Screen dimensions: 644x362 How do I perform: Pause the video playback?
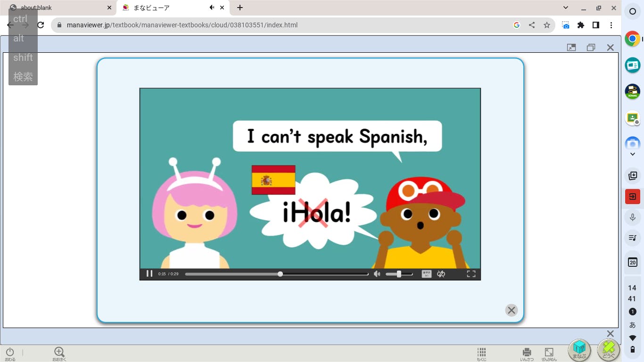[149, 274]
